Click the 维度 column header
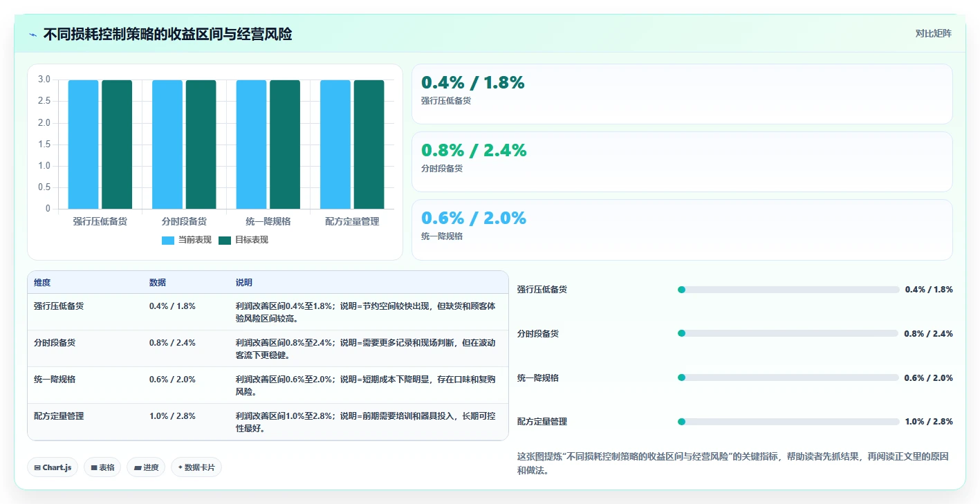Viewport: 980px width, 504px height. [x=42, y=283]
